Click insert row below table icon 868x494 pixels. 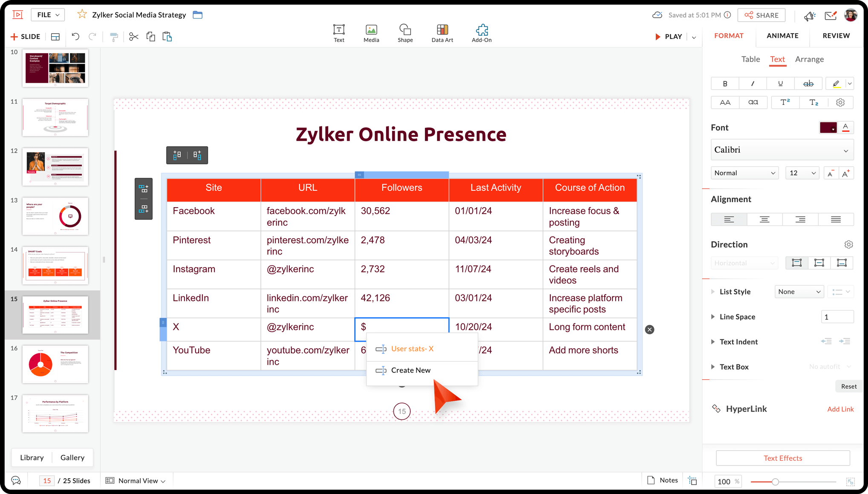click(x=144, y=209)
